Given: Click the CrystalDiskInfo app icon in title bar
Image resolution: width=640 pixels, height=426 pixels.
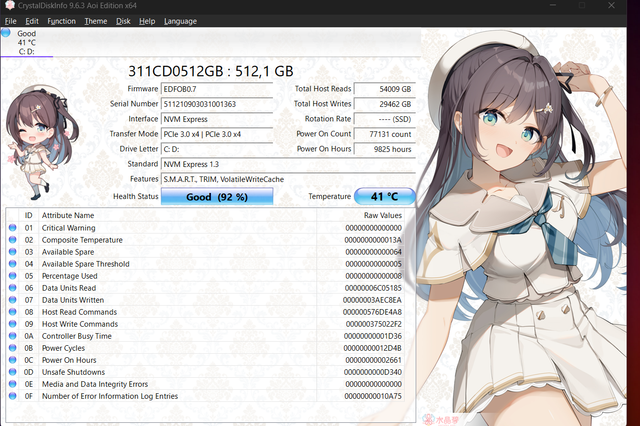Looking at the screenshot, I should coord(9,5).
